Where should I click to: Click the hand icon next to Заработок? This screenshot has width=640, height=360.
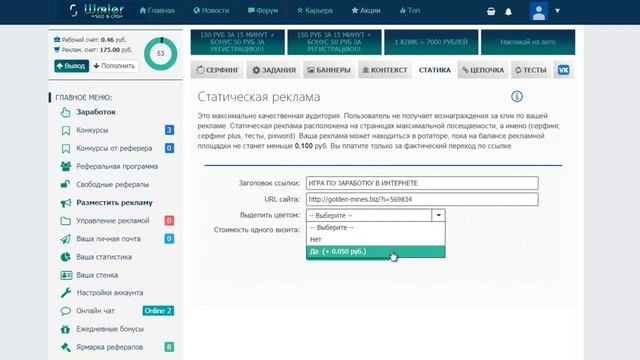pyautogui.click(x=65, y=112)
